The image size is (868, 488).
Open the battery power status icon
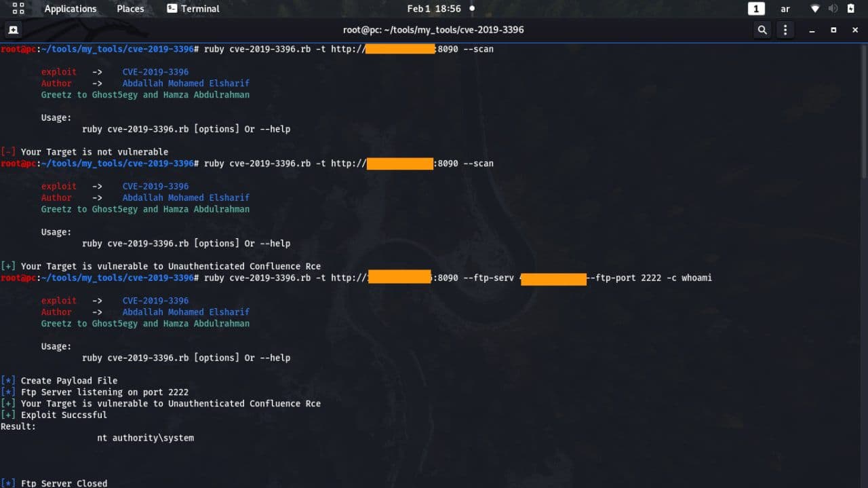[x=851, y=9]
